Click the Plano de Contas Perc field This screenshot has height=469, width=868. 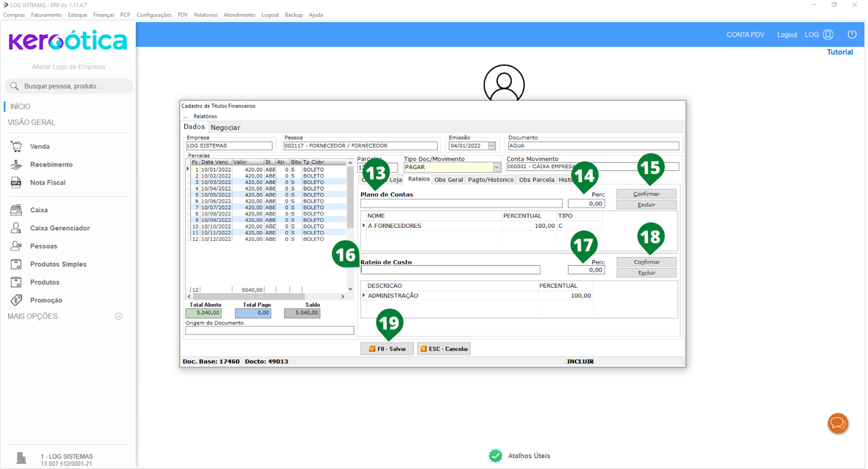(586, 203)
